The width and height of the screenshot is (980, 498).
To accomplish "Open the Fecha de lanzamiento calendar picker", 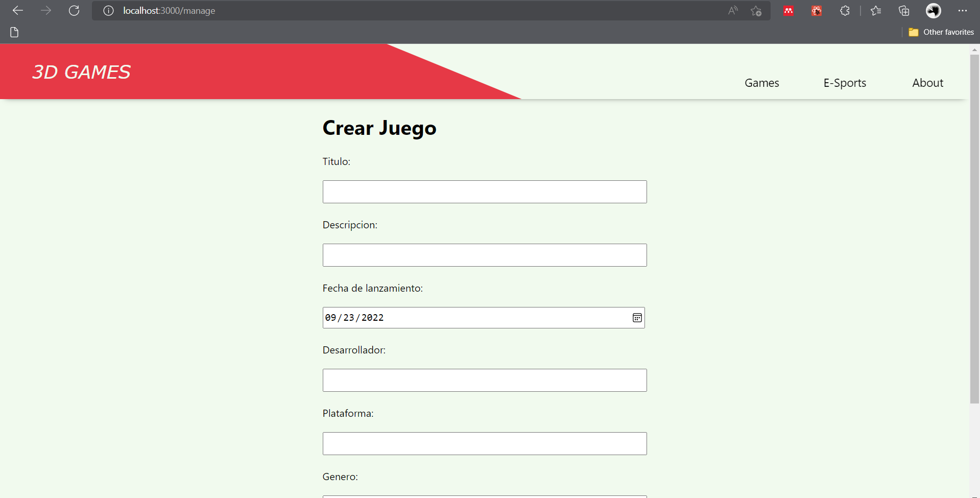I will (x=637, y=318).
